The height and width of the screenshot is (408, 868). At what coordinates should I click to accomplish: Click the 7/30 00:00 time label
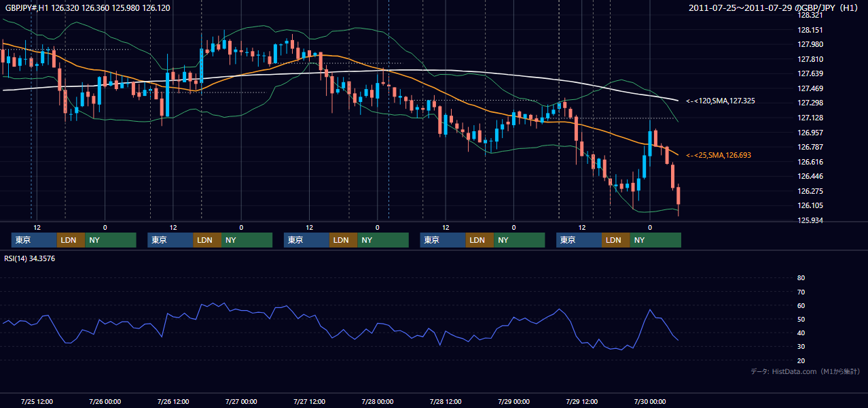(650, 401)
